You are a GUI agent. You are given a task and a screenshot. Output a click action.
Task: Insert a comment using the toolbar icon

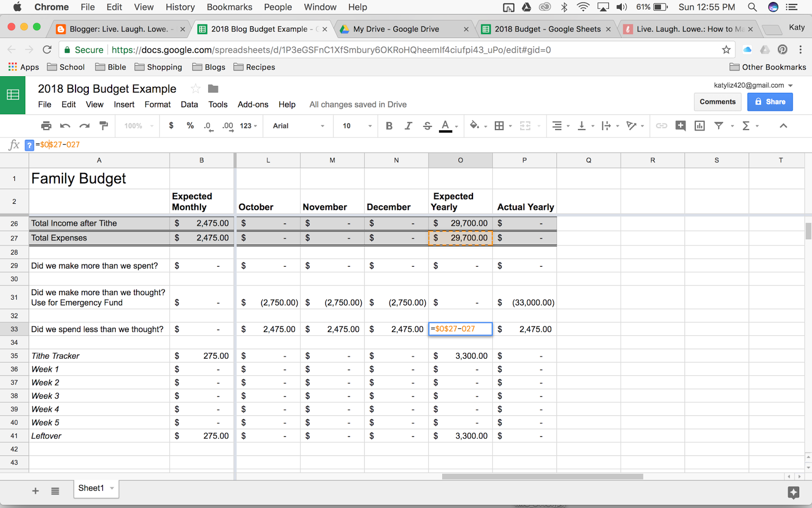click(681, 125)
